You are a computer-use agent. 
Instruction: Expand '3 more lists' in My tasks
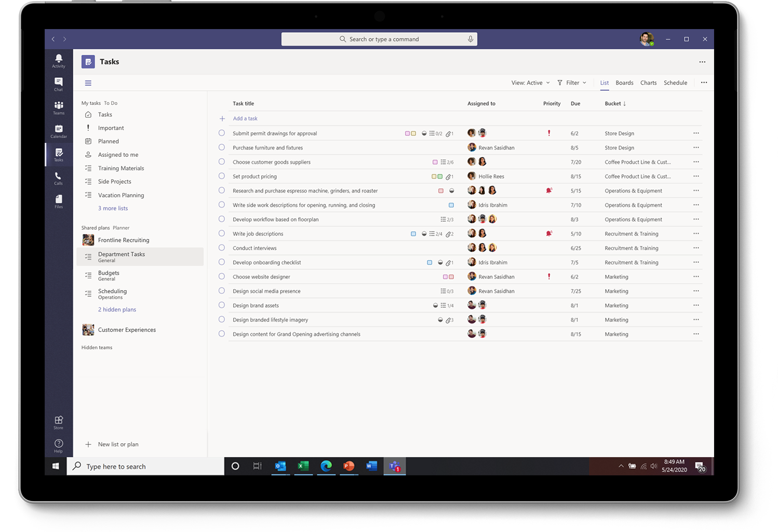(113, 208)
